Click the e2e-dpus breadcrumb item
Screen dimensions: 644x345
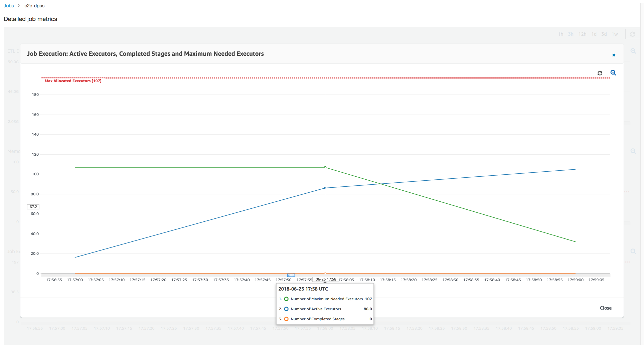click(x=34, y=6)
